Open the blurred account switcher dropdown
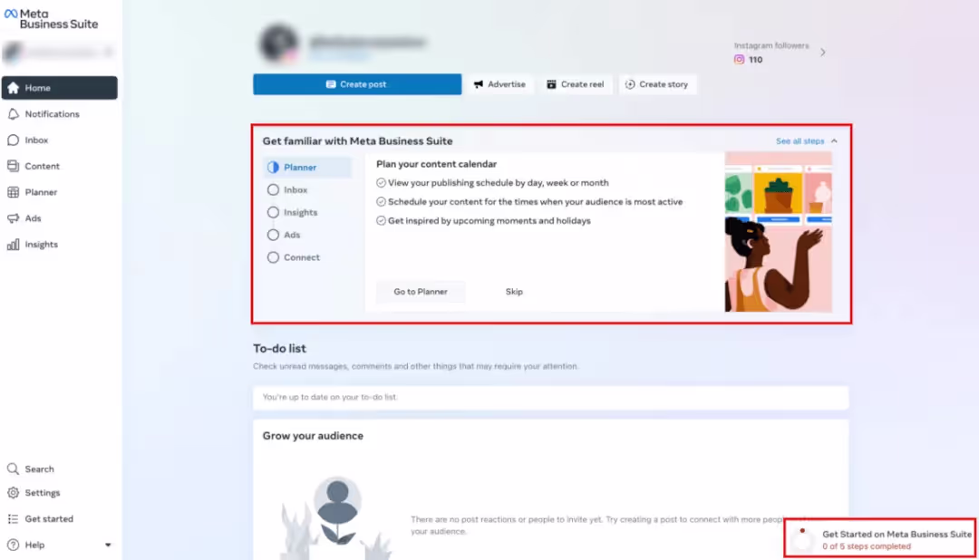979x560 pixels. coord(59,53)
